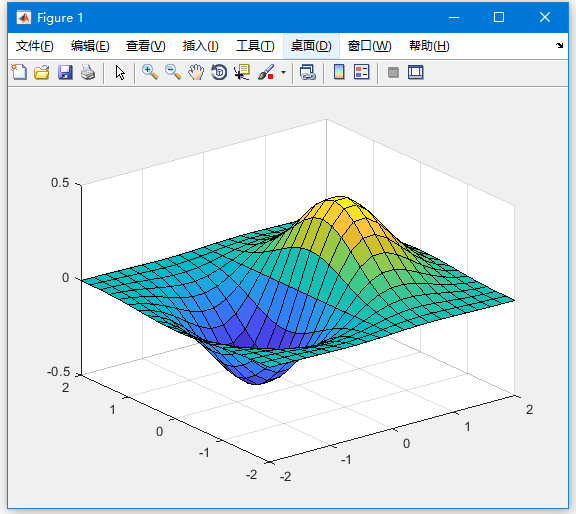
Task: Dock figure using arrow at menu right
Action: coord(559,46)
